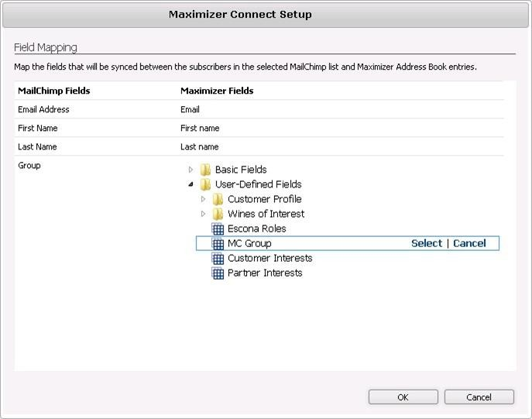
Task: Click the User-Defined Fields folder icon
Action: point(205,184)
